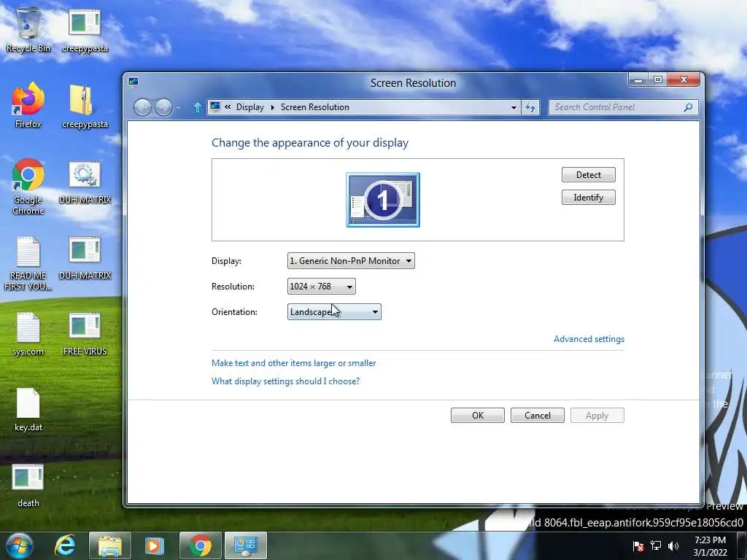This screenshot has height=560, width=747.
Task: Click the Forward navigation arrow
Action: click(x=163, y=108)
